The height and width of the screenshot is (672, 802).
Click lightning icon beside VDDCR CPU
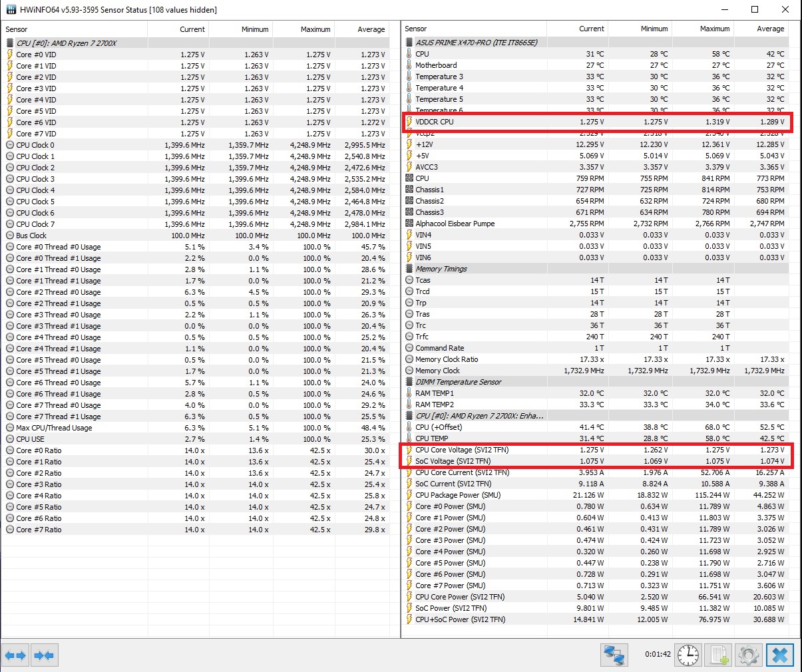click(409, 122)
